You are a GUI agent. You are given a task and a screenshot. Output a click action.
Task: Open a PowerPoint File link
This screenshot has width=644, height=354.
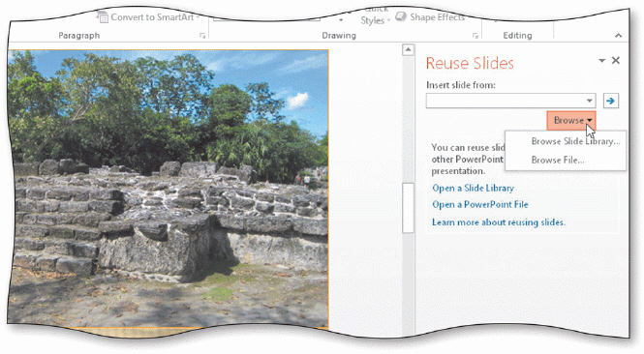[x=480, y=204]
